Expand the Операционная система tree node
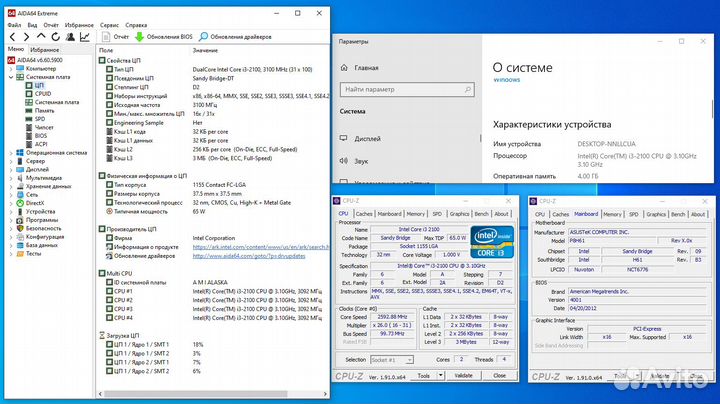Screen dimensions: 720x404 click(x=11, y=153)
